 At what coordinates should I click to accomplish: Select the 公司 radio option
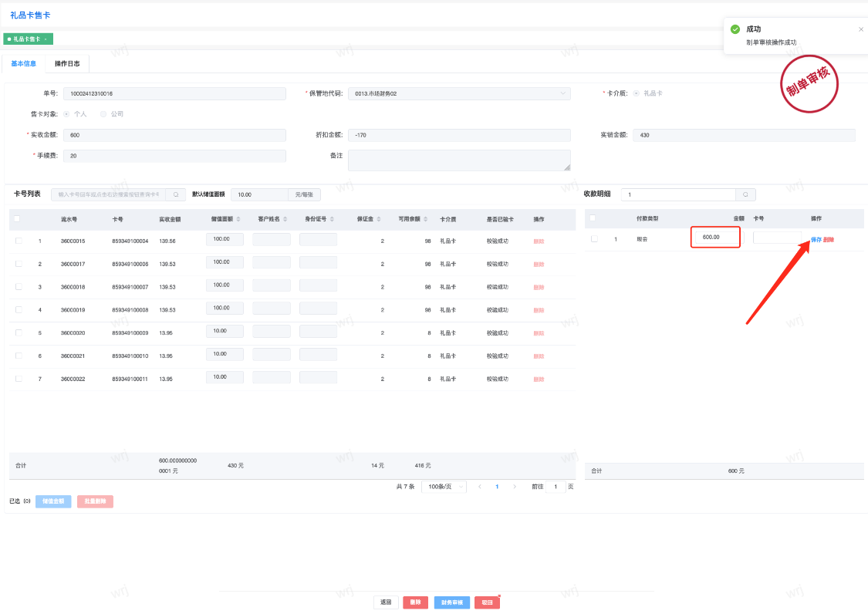[103, 114]
